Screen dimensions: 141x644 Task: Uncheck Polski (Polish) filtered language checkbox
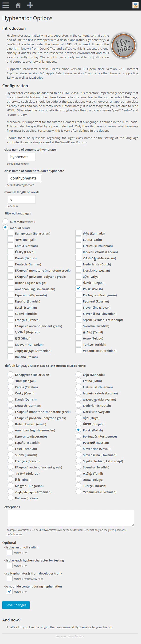point(78,288)
